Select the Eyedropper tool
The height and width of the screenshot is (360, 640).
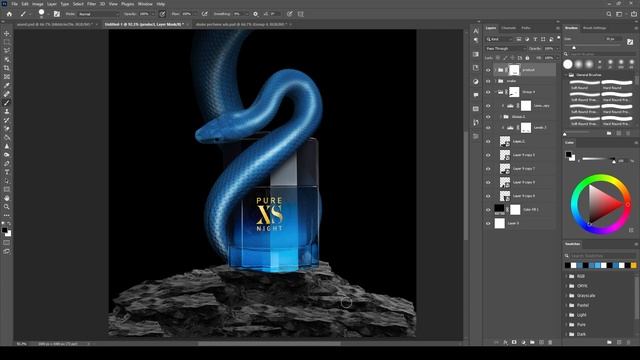click(7, 85)
